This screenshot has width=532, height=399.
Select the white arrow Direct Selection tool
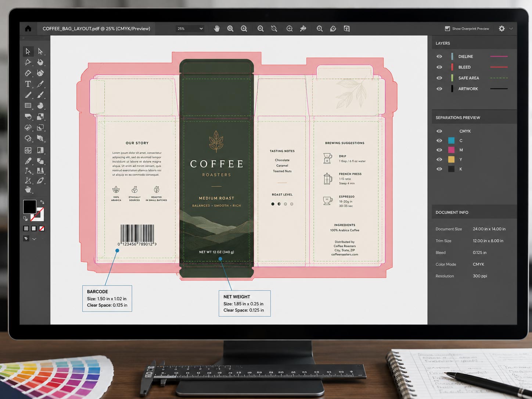tap(40, 51)
